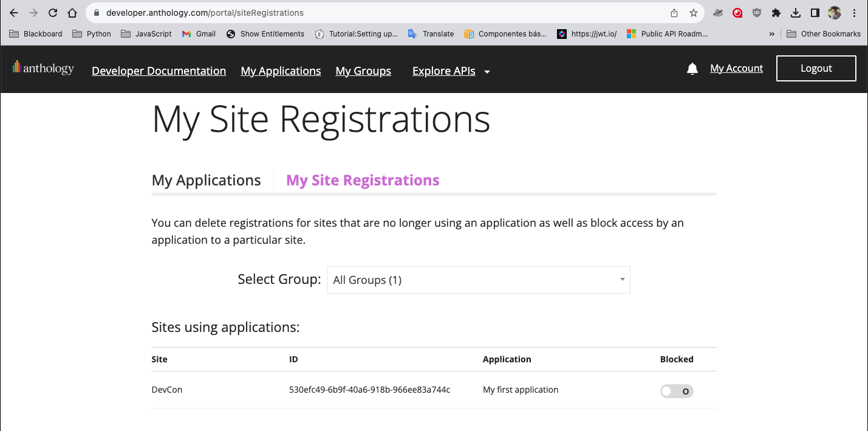The image size is (868, 431).
Task: Toggle the browser side panel icon
Action: [815, 13]
